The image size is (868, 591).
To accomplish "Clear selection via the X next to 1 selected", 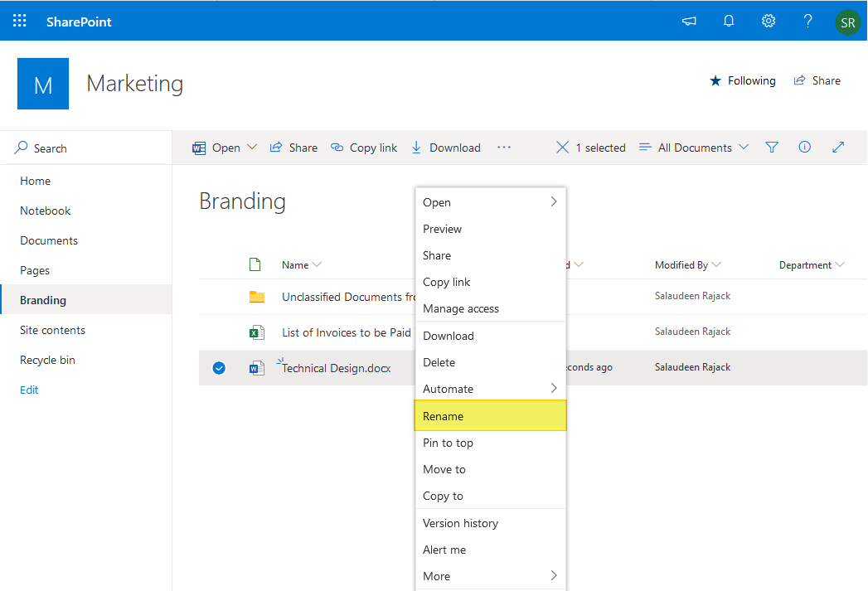I will point(562,147).
